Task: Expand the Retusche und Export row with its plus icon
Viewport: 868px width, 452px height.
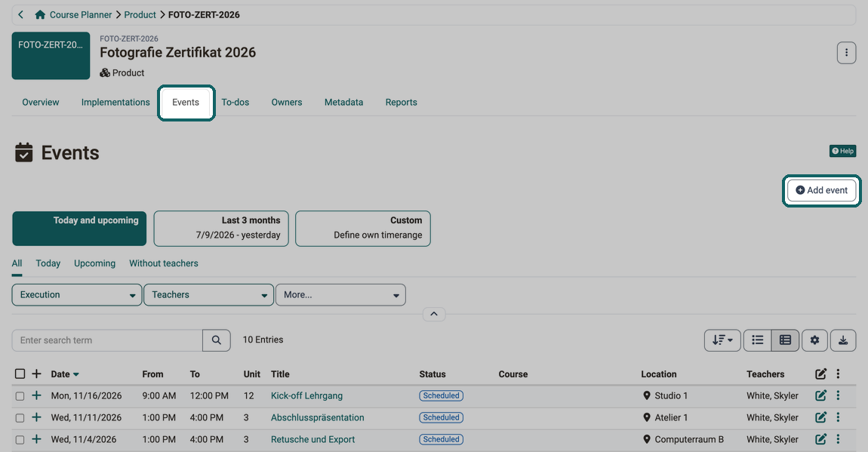Action: click(x=36, y=439)
